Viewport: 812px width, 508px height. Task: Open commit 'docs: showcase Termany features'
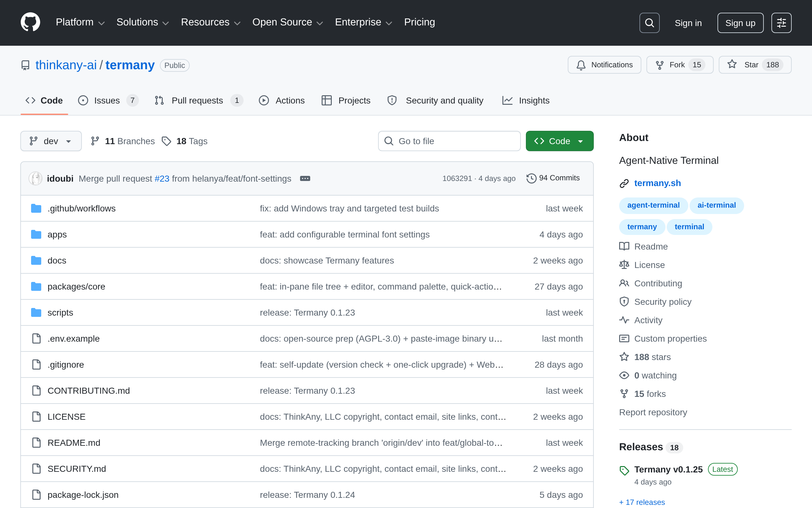[x=327, y=260]
